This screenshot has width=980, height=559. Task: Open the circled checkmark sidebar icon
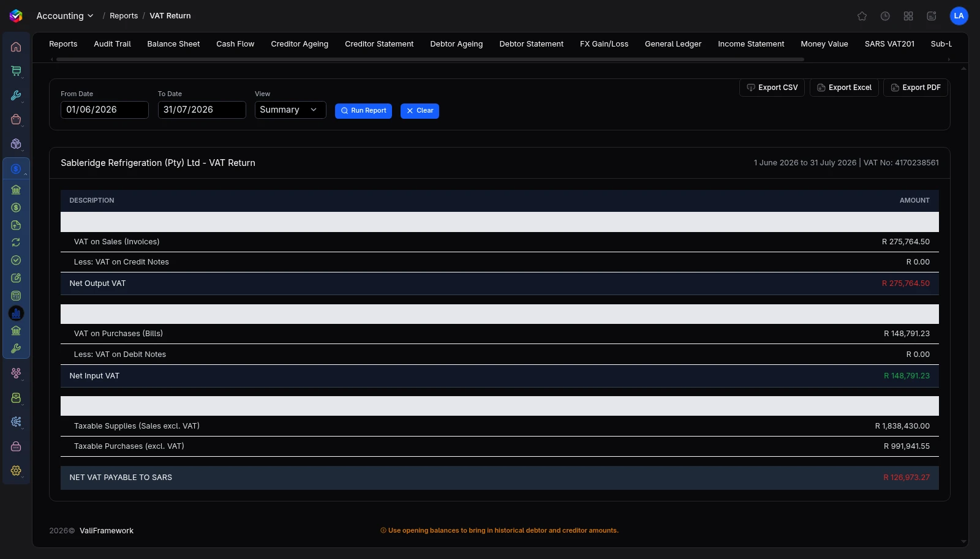16,260
